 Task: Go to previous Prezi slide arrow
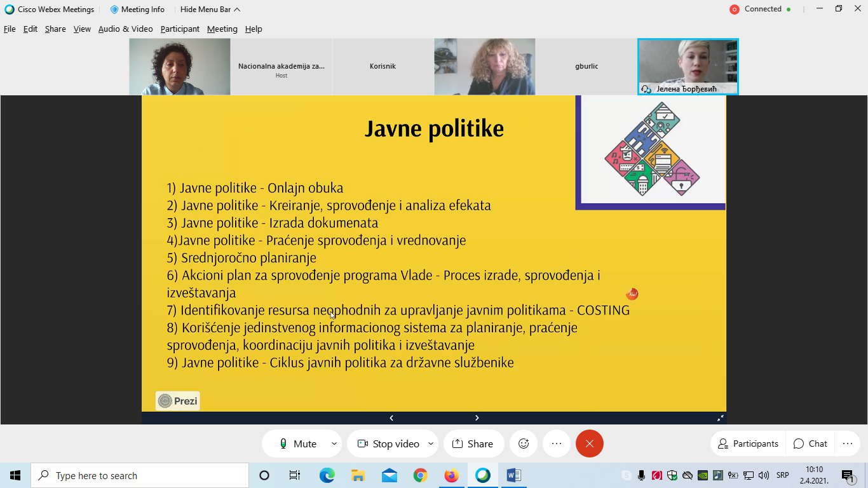[391, 418]
